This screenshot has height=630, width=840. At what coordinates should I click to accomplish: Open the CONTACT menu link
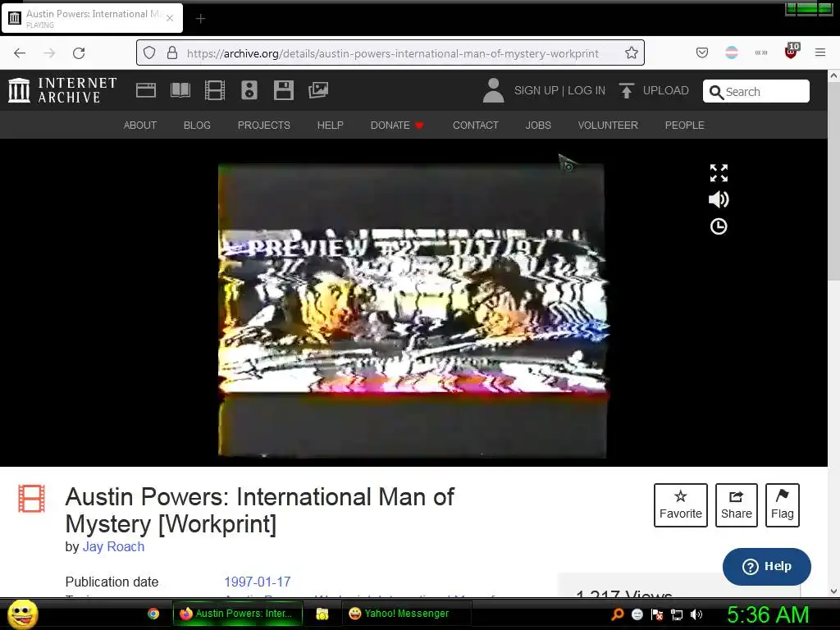[476, 125]
